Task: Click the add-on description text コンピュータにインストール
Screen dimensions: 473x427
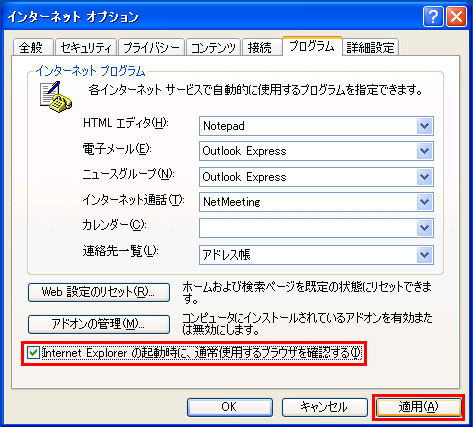Action: (x=307, y=324)
